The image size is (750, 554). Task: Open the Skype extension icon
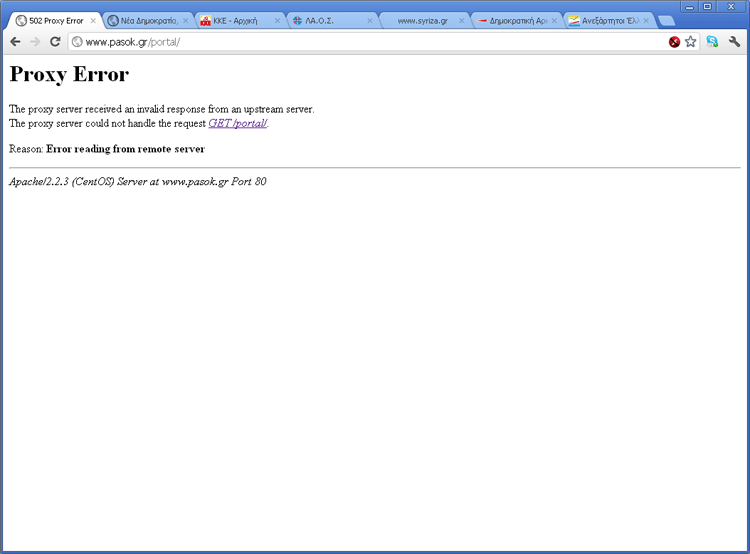(x=712, y=42)
